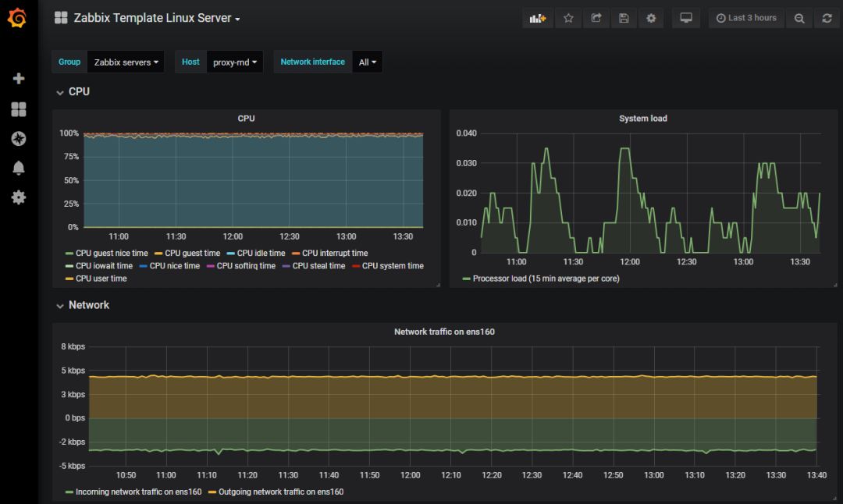Star this dashboard as favorite
This screenshot has height=504, width=843.
click(568, 18)
